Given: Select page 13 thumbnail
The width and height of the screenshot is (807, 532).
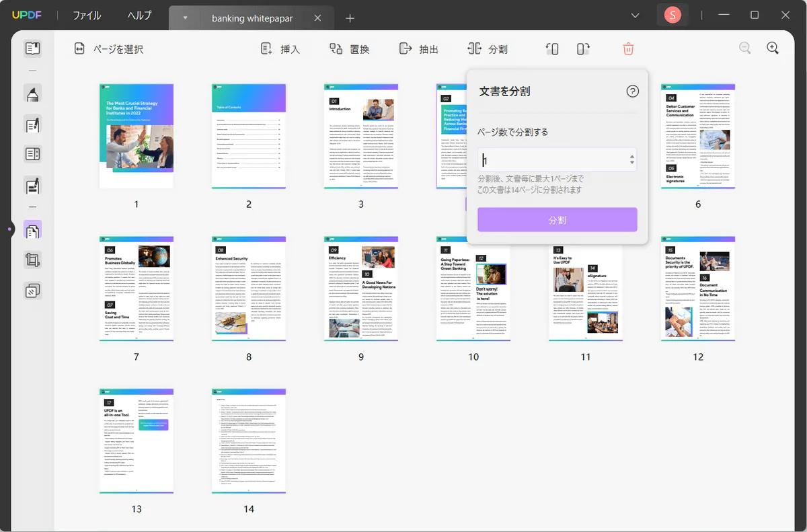Looking at the screenshot, I should pyautogui.click(x=137, y=442).
